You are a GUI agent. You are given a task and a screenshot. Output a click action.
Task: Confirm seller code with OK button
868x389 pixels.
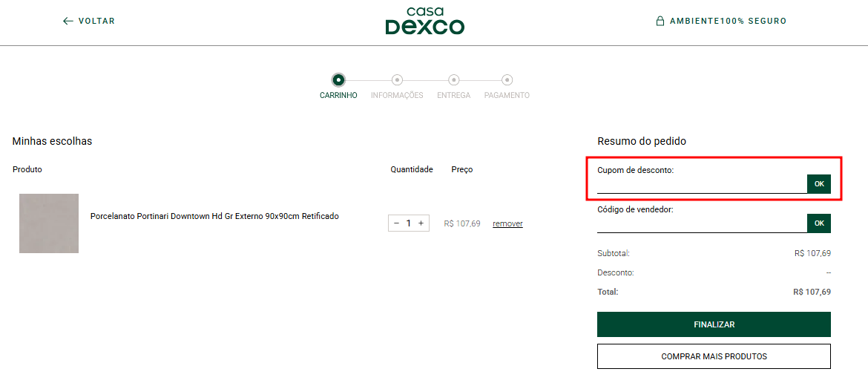point(819,223)
